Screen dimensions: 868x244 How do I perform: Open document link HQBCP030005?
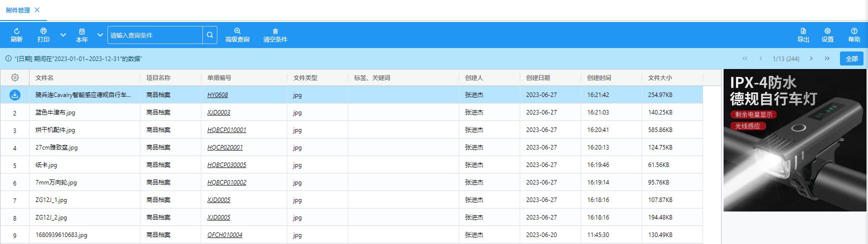(227, 165)
